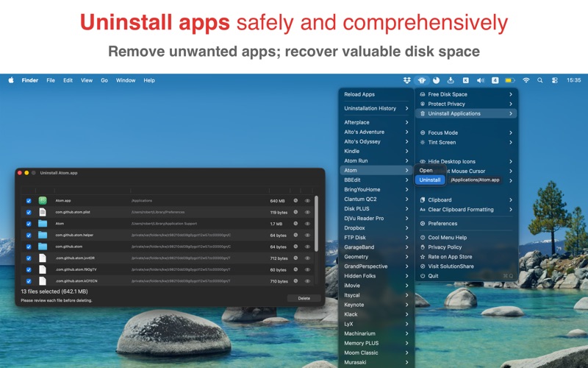The height and width of the screenshot is (368, 588).
Task: Click the reveal-in-Finder icon for Atom.app row
Action: click(295, 200)
